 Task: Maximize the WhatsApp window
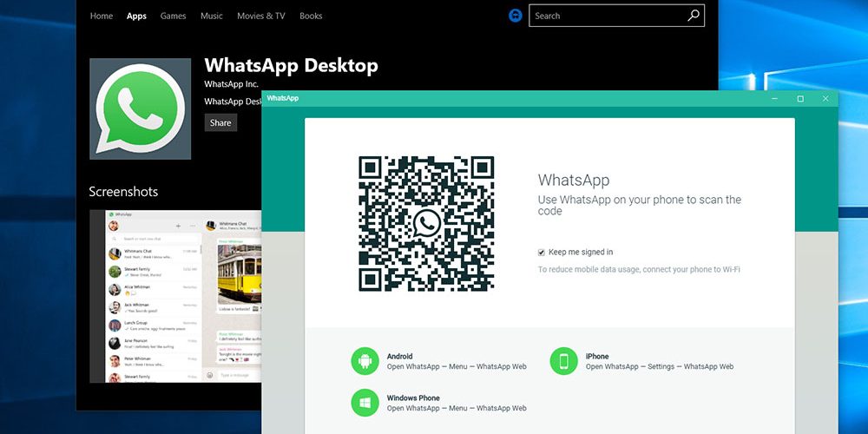point(800,99)
